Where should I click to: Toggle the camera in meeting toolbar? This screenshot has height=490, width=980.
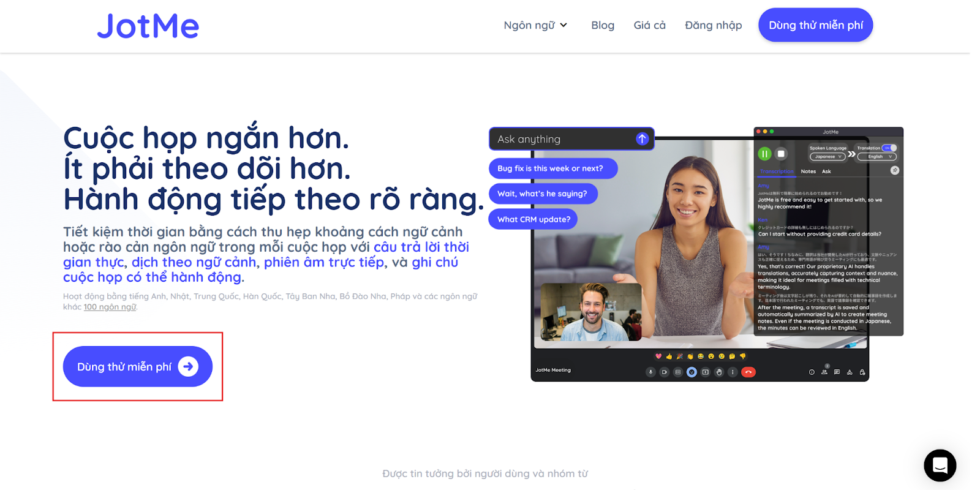(665, 372)
